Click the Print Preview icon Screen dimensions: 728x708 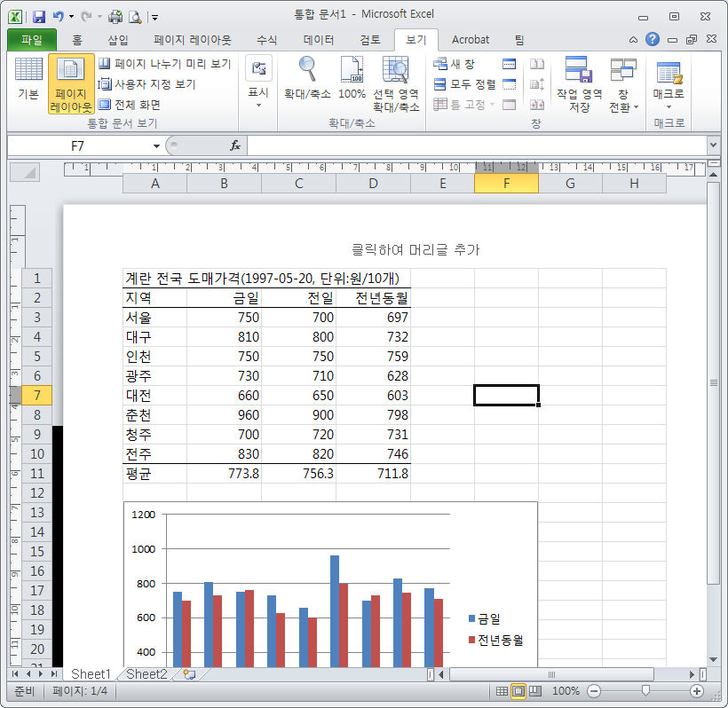(x=135, y=17)
